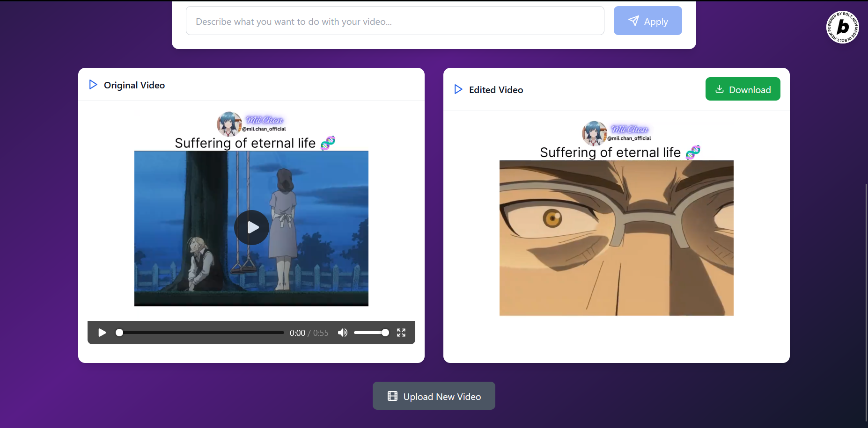Enter fullscreen for the original video
The image size is (868, 428).
(x=401, y=333)
